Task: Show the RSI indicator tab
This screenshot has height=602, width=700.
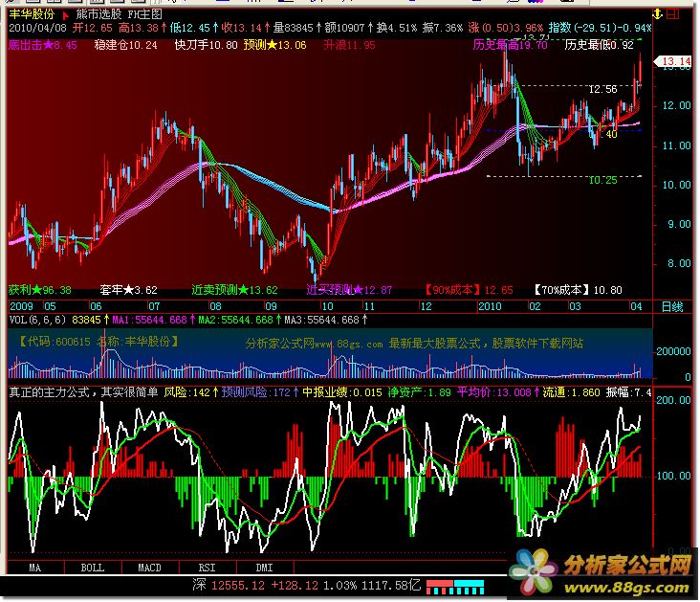Action: [x=206, y=568]
